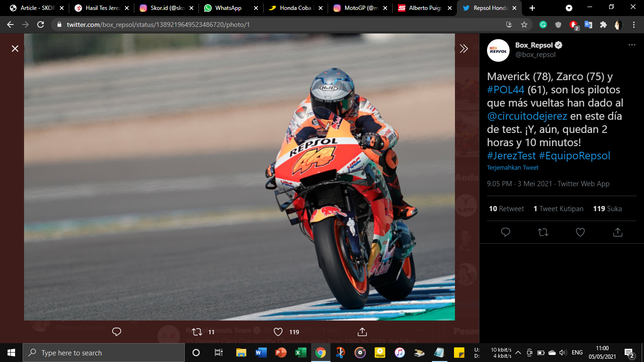Open the Repsol motorcycle photo
This screenshot has height=362, width=644.
click(x=239, y=177)
